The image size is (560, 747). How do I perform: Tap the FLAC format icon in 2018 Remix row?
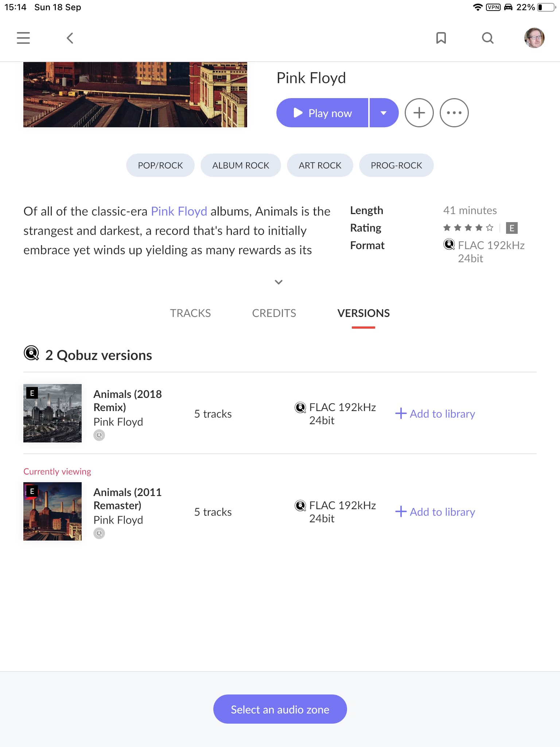coord(300,407)
